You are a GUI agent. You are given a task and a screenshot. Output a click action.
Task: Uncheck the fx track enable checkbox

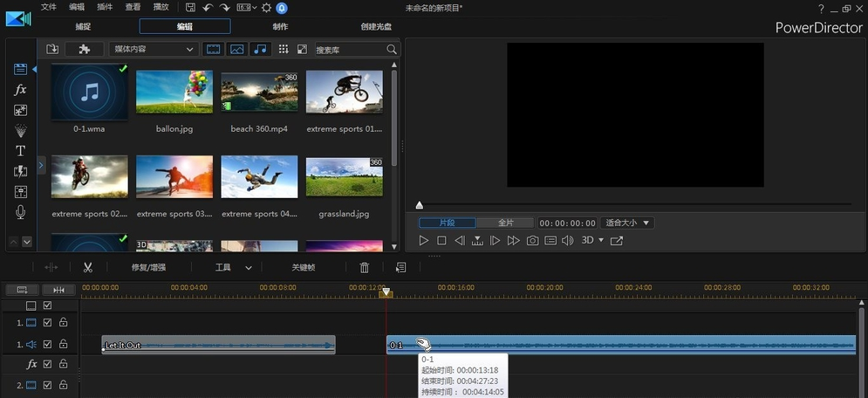48,364
